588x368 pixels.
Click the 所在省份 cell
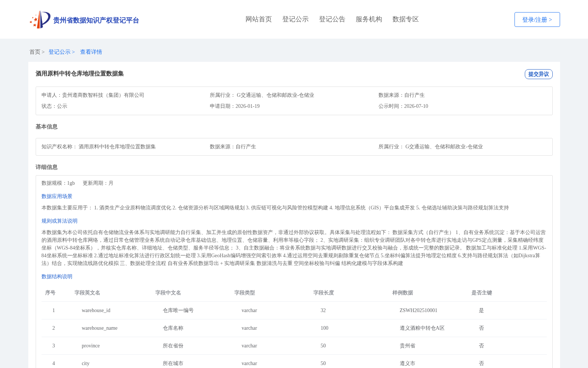[x=173, y=346]
